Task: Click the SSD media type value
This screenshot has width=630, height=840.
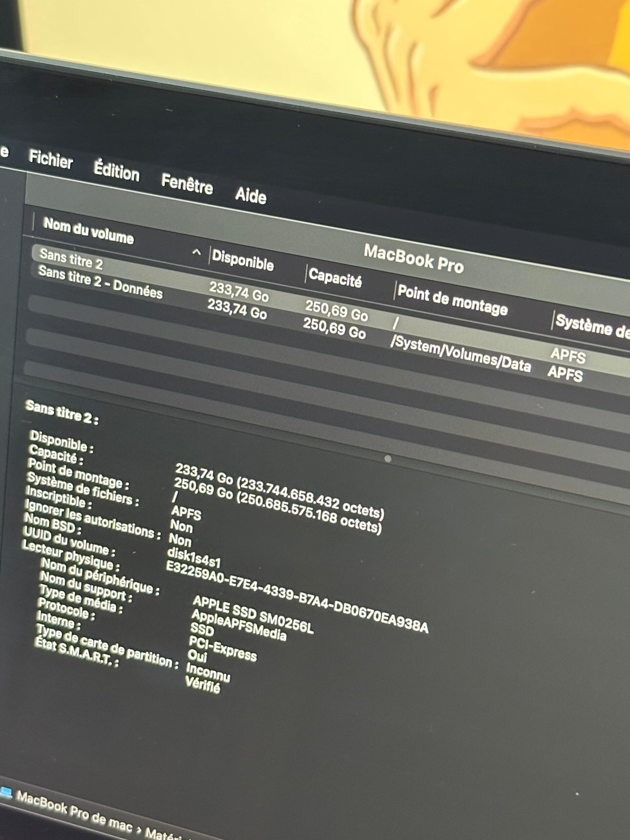Action: tap(202, 630)
